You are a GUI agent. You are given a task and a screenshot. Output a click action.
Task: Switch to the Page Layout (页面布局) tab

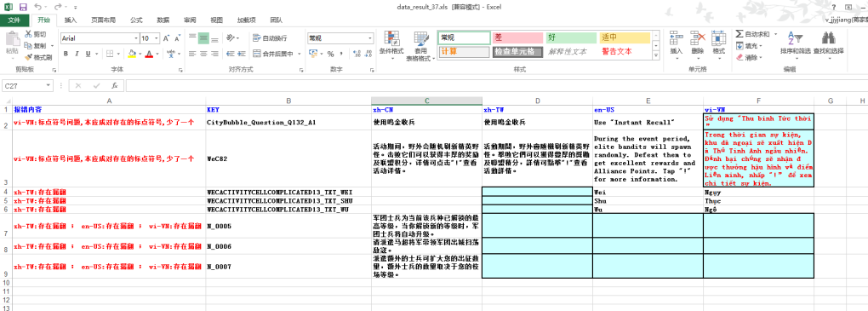(x=104, y=20)
